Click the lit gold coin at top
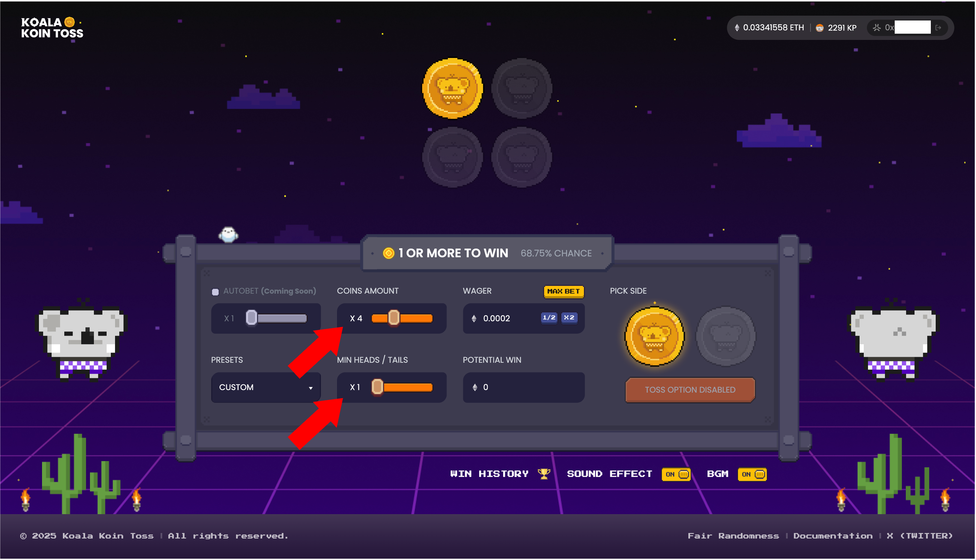 [452, 89]
